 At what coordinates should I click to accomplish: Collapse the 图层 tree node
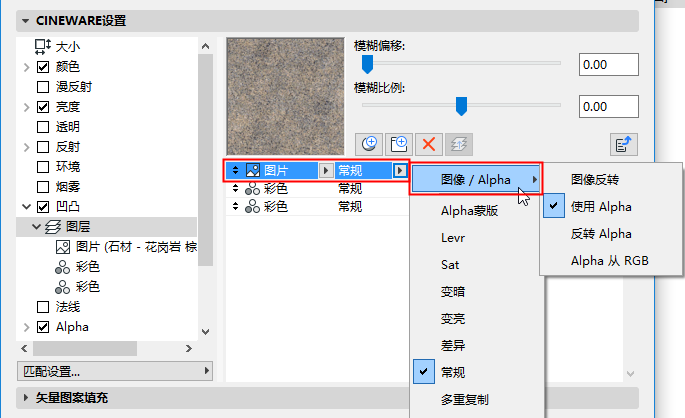36,227
